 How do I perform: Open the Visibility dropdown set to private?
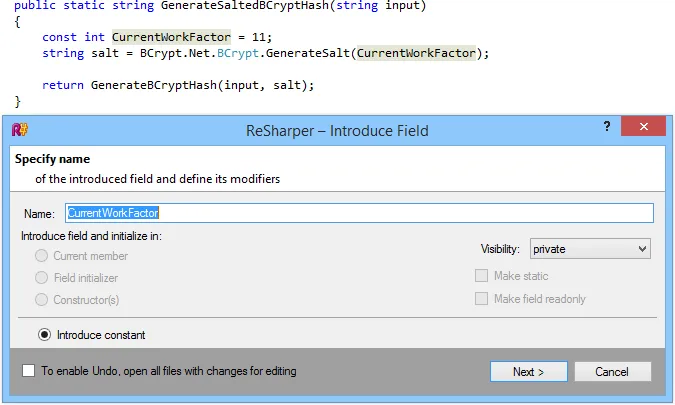click(590, 249)
